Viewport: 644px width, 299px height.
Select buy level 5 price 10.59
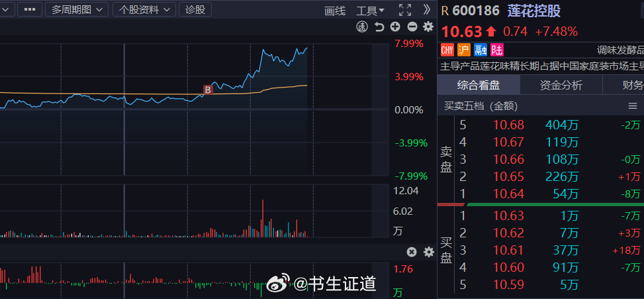[508, 284]
